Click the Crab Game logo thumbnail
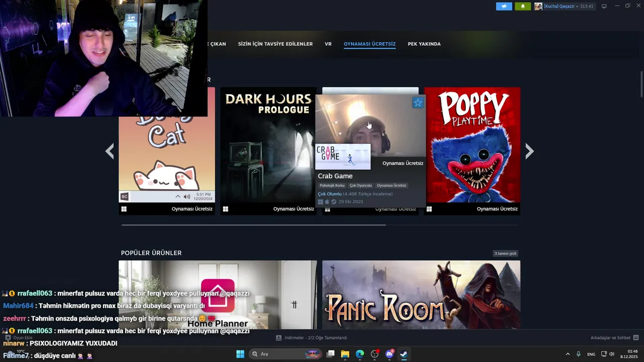This screenshot has width=644, height=362. [x=343, y=157]
